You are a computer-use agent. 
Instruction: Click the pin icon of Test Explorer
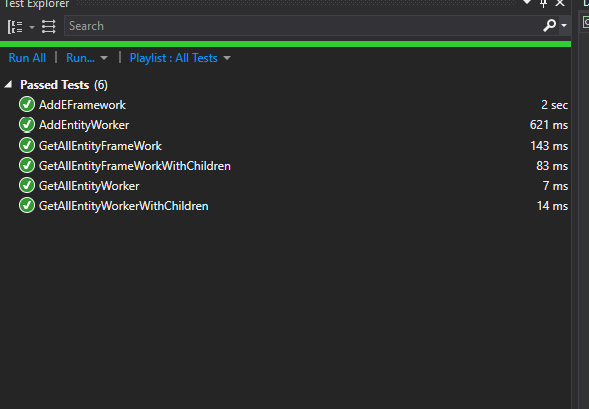coord(543,4)
